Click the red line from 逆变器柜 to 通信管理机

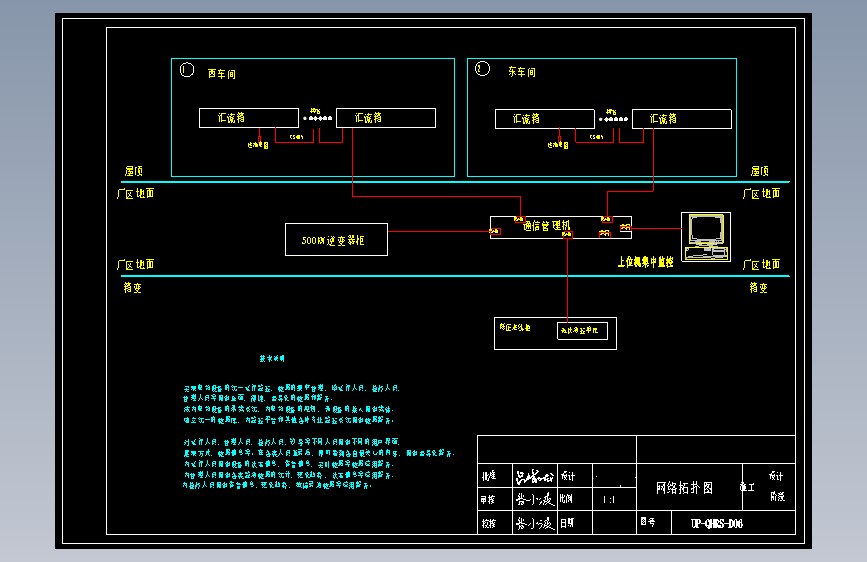tap(438, 231)
